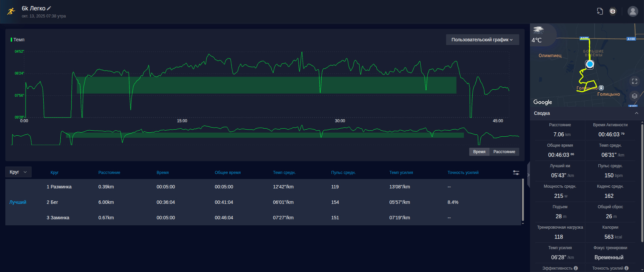Click the weather icon showing 4°C
Viewport: 644px width, 272px height.
pos(538,31)
